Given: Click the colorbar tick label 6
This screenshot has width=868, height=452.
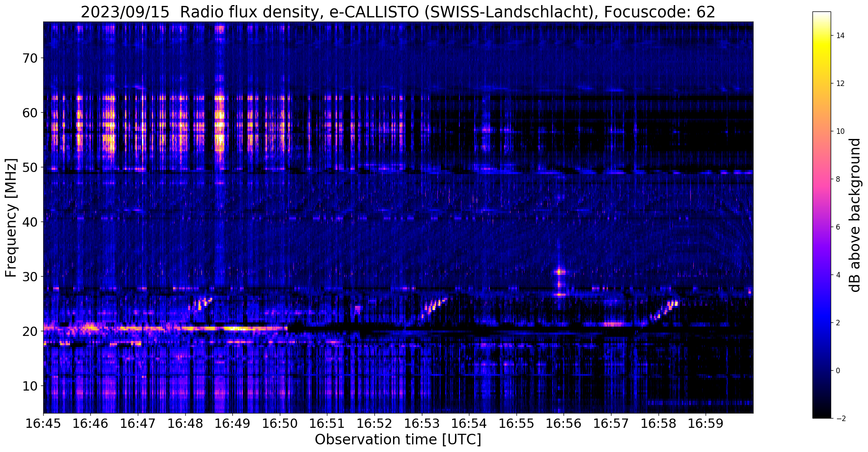Looking at the screenshot, I should coord(837,227).
